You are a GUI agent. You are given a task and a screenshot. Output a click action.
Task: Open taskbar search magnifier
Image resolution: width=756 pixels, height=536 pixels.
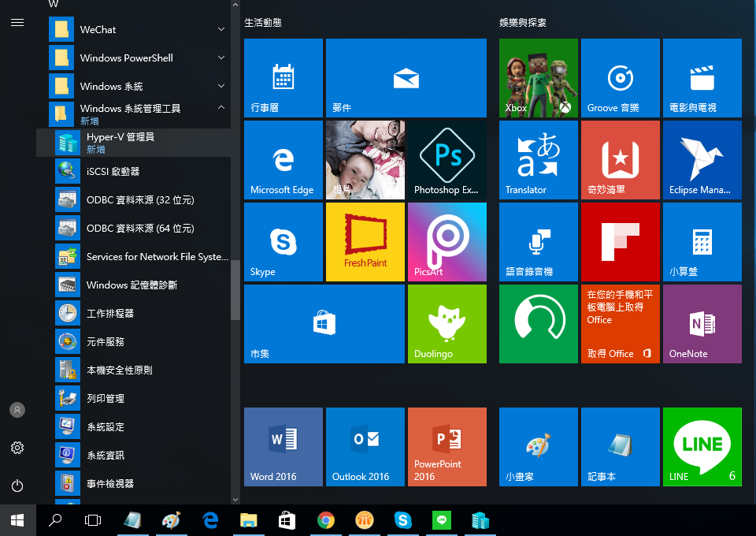(55, 520)
